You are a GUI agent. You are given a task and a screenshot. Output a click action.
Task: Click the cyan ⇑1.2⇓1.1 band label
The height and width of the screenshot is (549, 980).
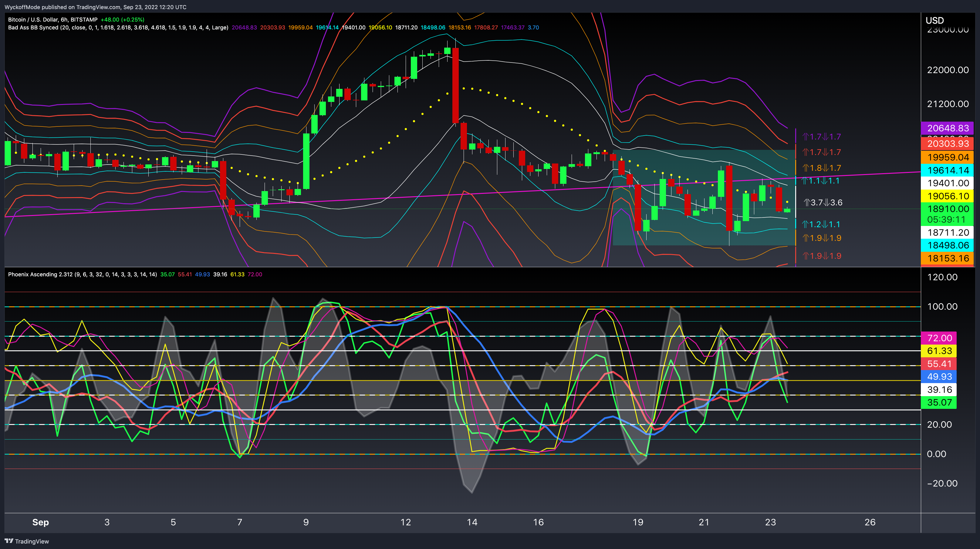821,224
